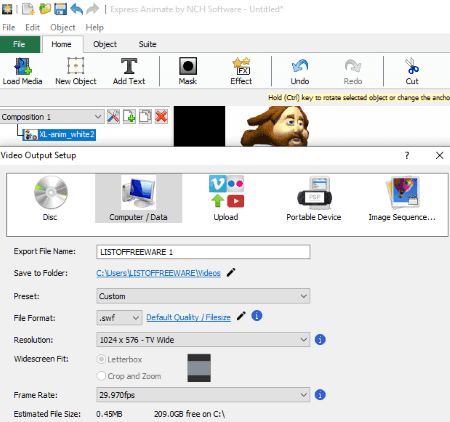Open the Mask tool
Screen dimensions: 450x422
coord(188,71)
